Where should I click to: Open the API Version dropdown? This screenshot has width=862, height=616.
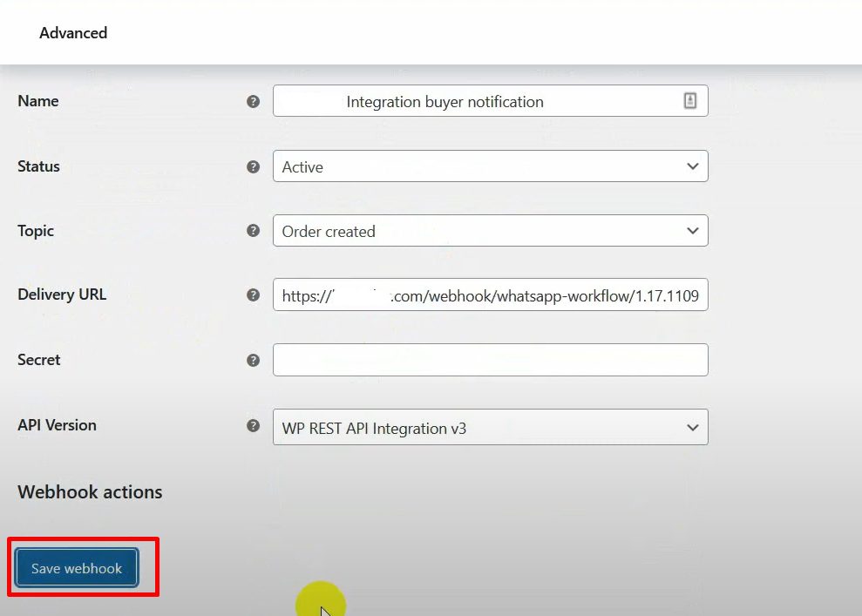490,428
